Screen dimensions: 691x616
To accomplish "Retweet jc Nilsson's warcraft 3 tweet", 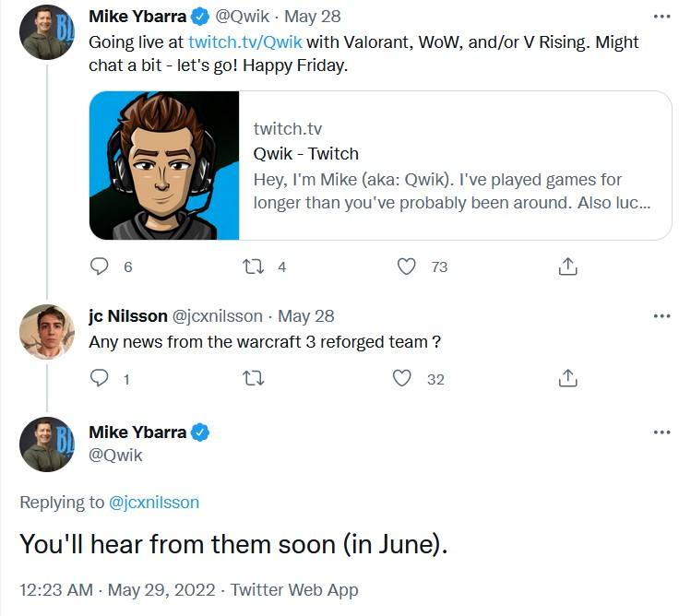I will point(254,378).
